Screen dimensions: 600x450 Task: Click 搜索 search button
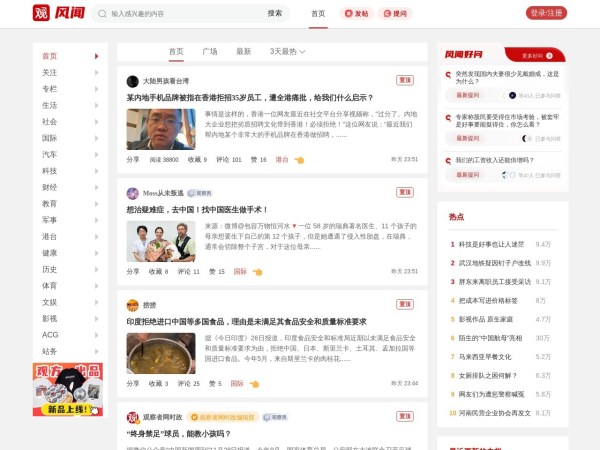274,14
